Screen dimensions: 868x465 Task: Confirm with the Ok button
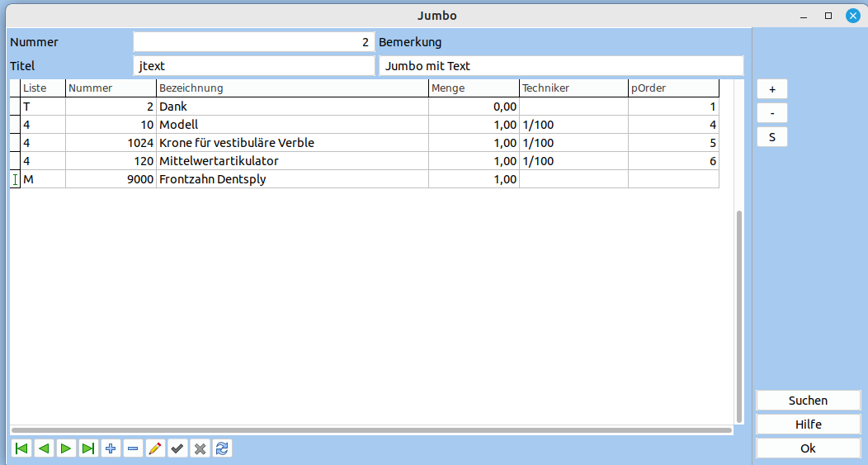pos(808,448)
